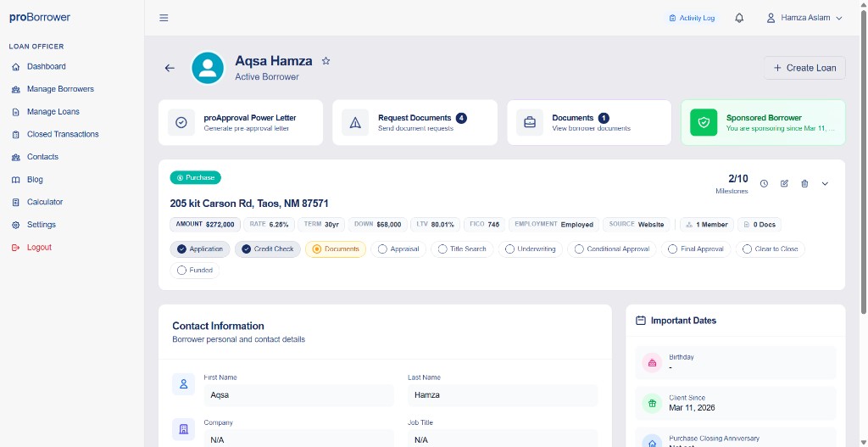Mark the Final Approval milestone
This screenshot has width=868, height=447.
[x=696, y=249]
